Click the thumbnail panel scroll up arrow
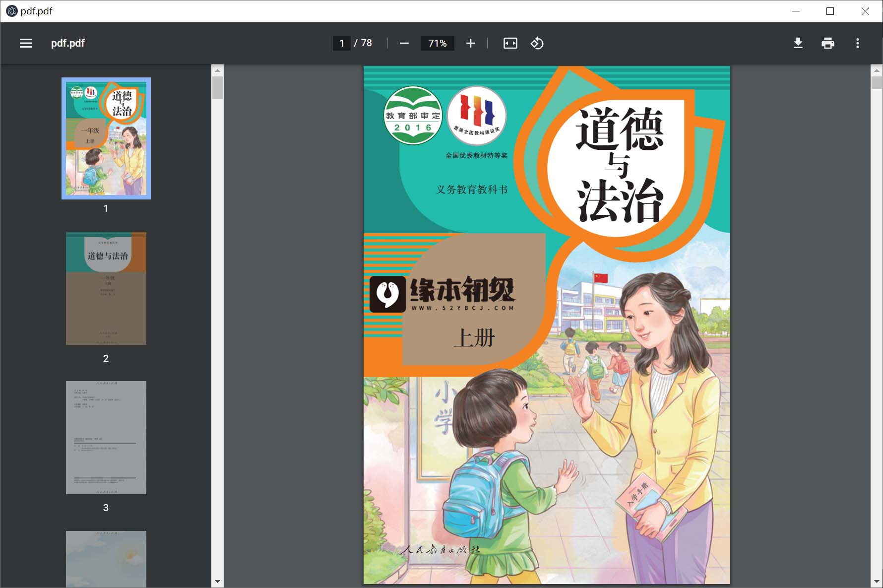This screenshot has width=883, height=588. (x=217, y=70)
